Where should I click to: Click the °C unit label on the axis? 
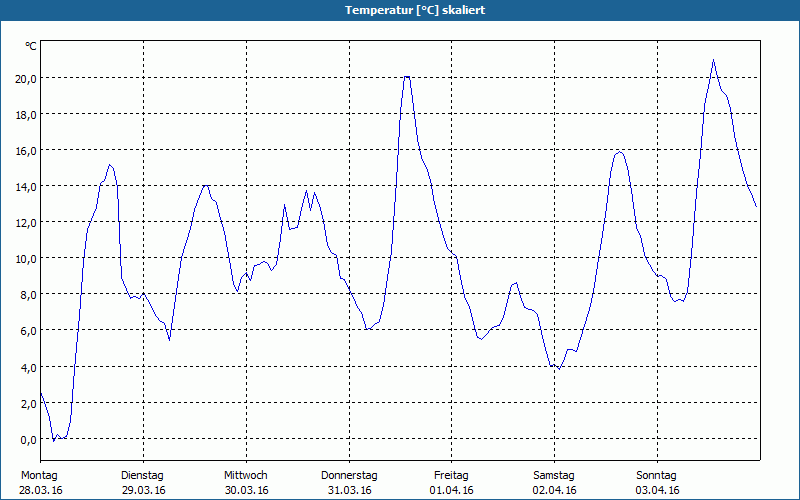pos(31,46)
